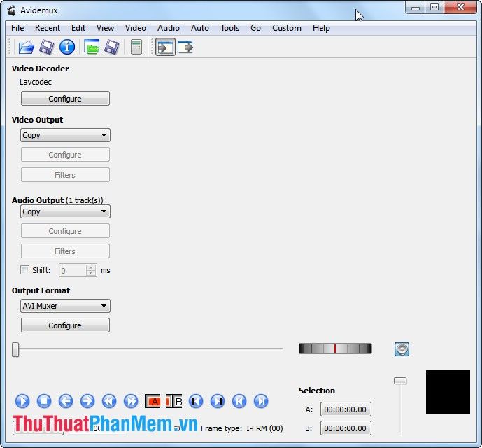Show file information with the blue info icon

click(x=67, y=47)
